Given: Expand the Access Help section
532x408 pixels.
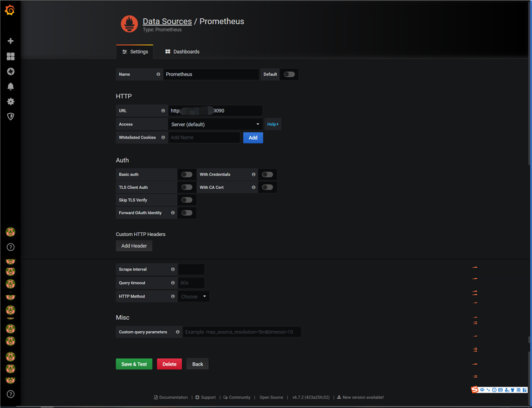Looking at the screenshot, I should coord(273,124).
